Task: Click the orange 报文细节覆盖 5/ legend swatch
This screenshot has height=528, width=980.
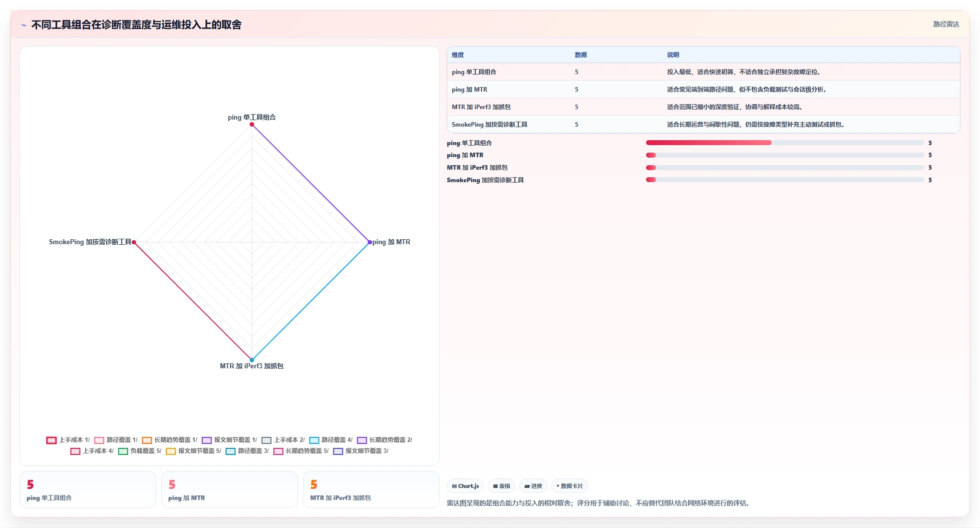Action: click(x=171, y=451)
